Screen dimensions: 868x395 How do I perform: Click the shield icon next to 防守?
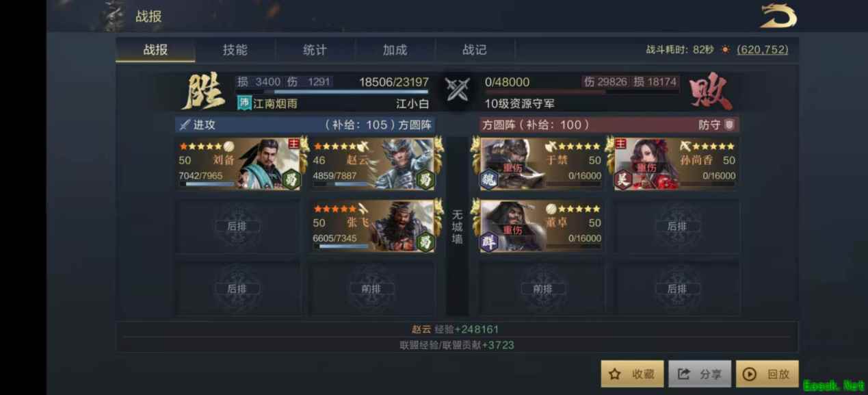pos(729,125)
